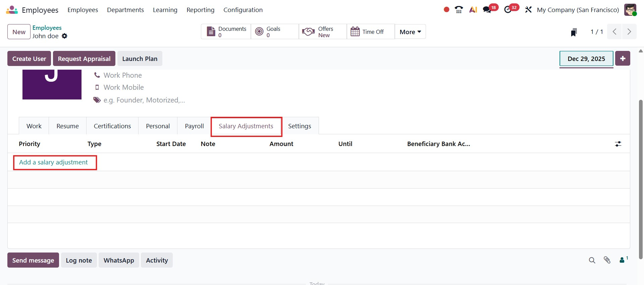Click the paperclip attachments icon

pyautogui.click(x=607, y=260)
